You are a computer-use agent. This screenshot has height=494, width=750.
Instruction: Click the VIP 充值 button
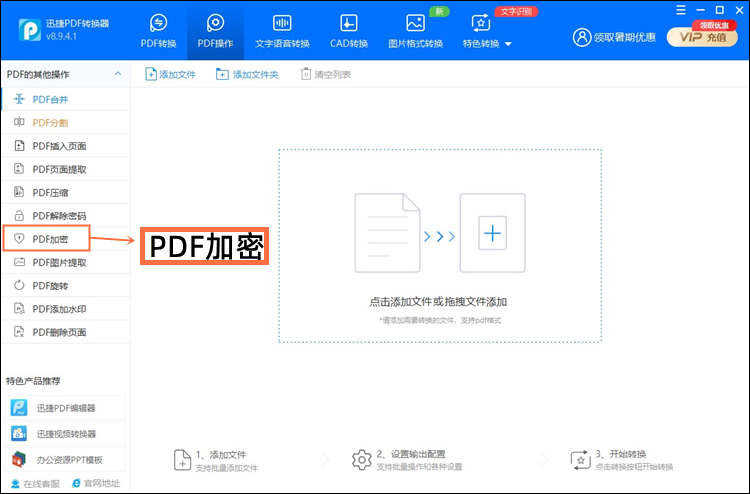point(702,37)
